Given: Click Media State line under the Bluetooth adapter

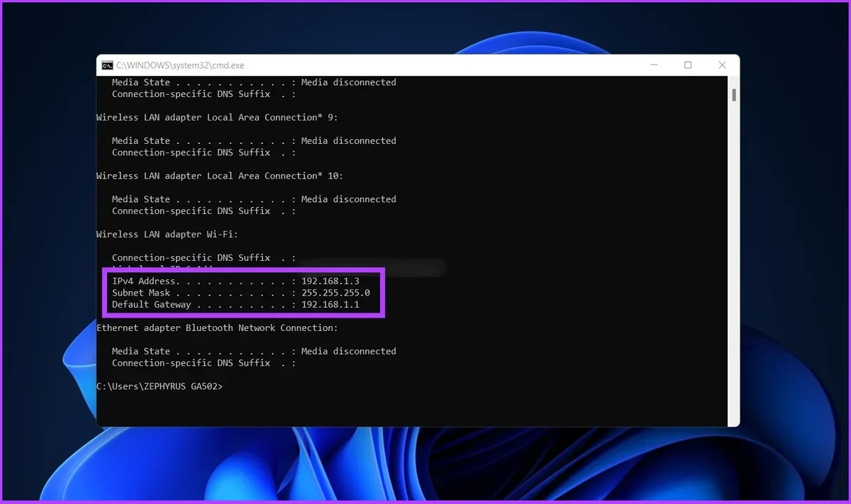Looking at the screenshot, I should [x=253, y=352].
